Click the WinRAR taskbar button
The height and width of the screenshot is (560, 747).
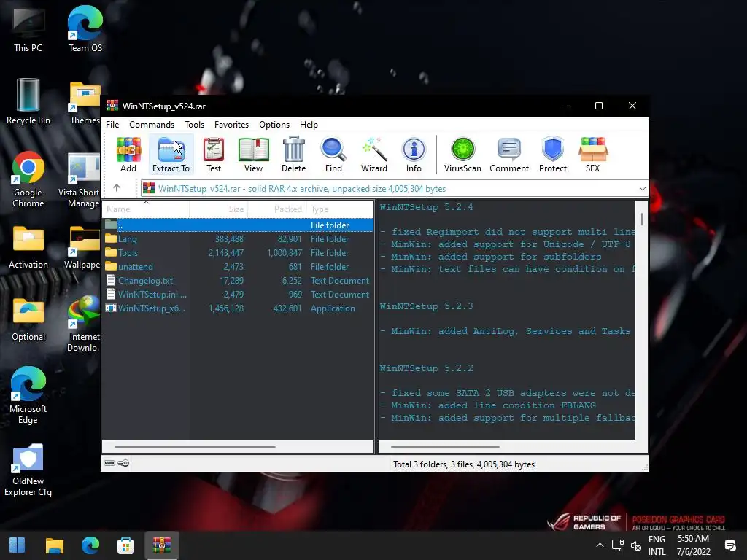[x=161, y=545]
